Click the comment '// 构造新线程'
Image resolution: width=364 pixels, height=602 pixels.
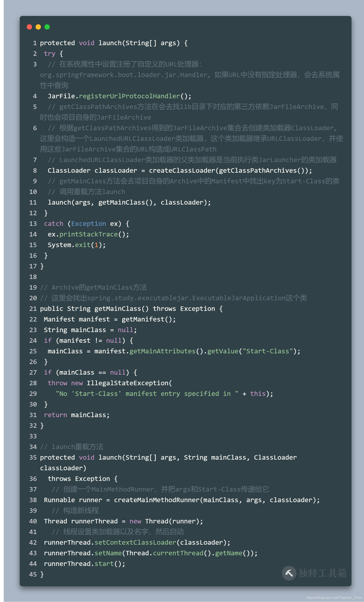tap(75, 510)
